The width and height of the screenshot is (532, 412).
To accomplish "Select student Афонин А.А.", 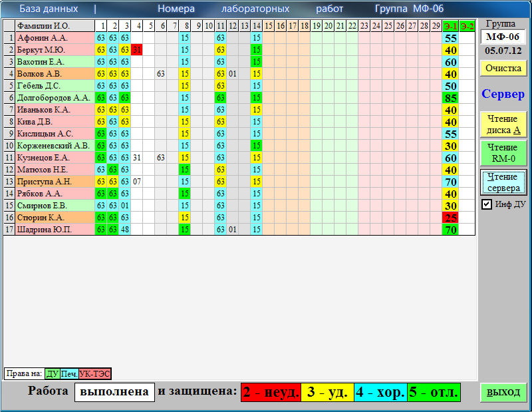I will [55, 38].
